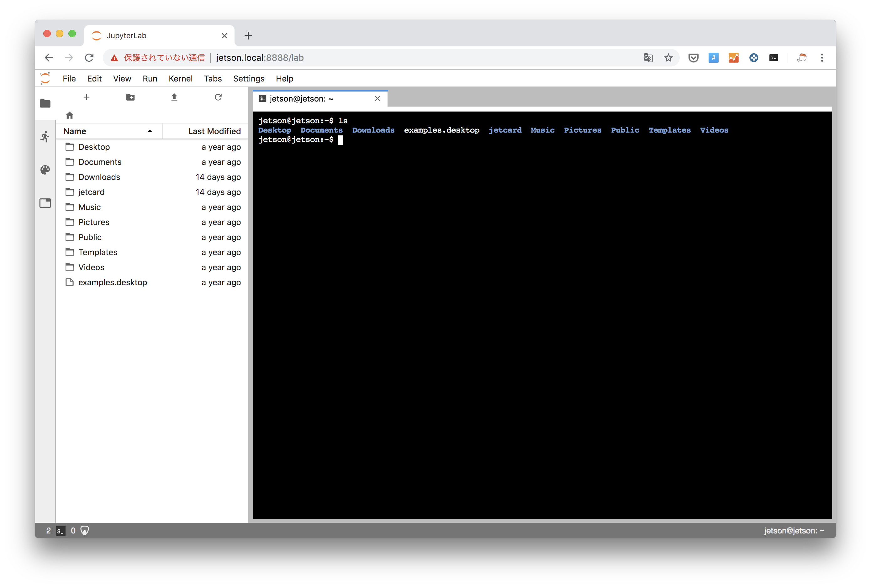Screen dimensions: 871x588
Task: Open the Open Tabs sidebar panel
Action: point(45,203)
